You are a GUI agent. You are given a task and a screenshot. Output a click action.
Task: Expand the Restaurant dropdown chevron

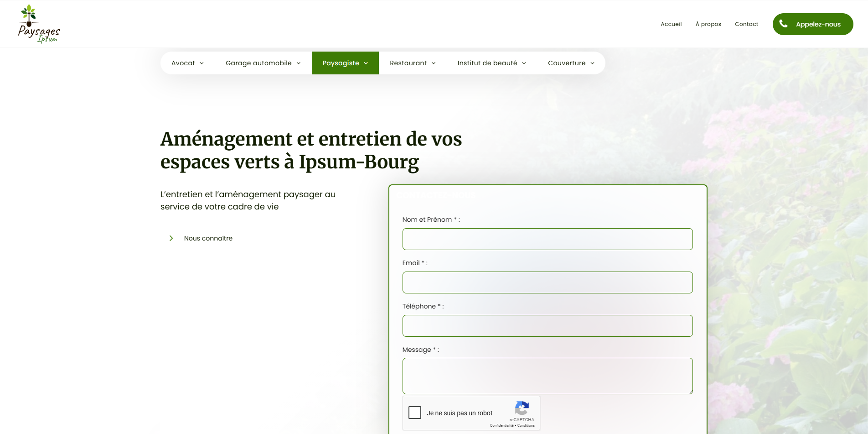pyautogui.click(x=433, y=63)
